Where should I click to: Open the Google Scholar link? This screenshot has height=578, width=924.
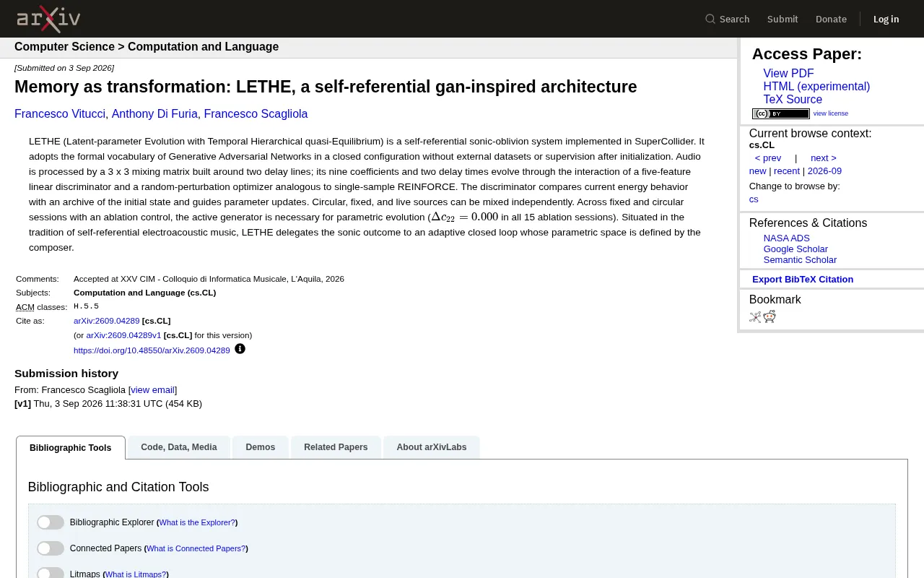(x=796, y=249)
